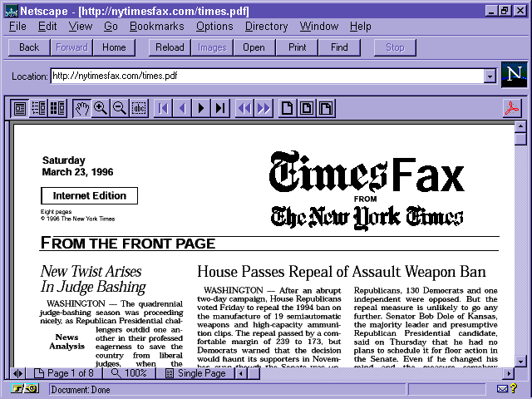Expand the Location URL dropdown
Image resolution: width=532 pixels, height=399 pixels.
point(490,76)
